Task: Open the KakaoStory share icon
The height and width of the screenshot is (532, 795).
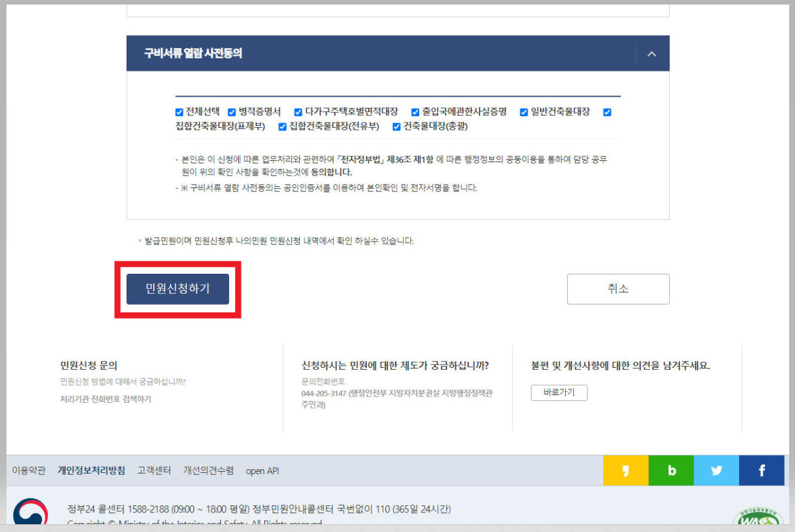Action: [626, 470]
